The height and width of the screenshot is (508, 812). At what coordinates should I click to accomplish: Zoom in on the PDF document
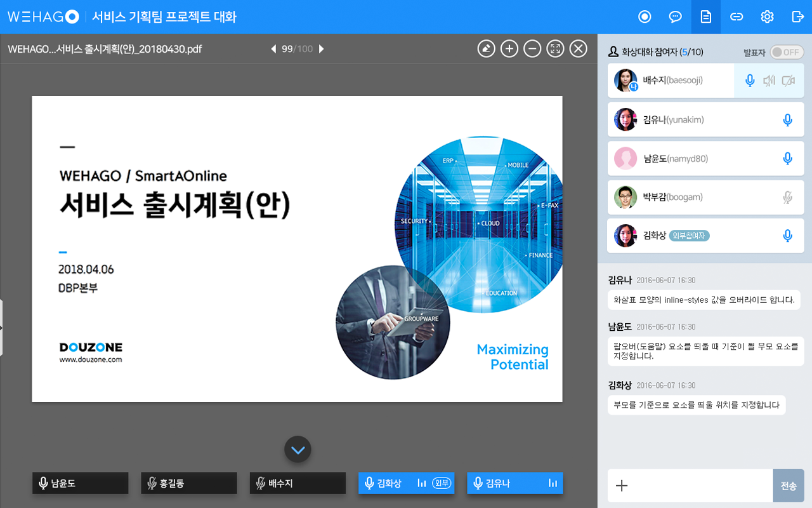(x=509, y=48)
